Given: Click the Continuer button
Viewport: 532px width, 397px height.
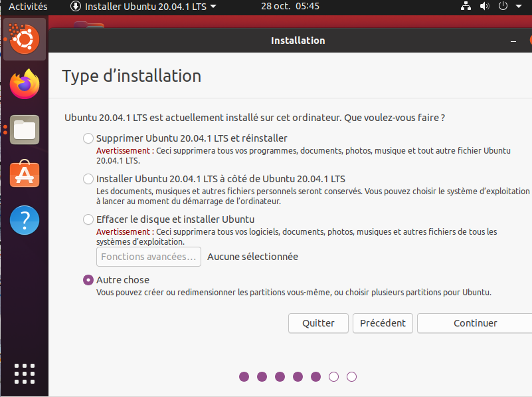Looking at the screenshot, I should pyautogui.click(x=475, y=323).
